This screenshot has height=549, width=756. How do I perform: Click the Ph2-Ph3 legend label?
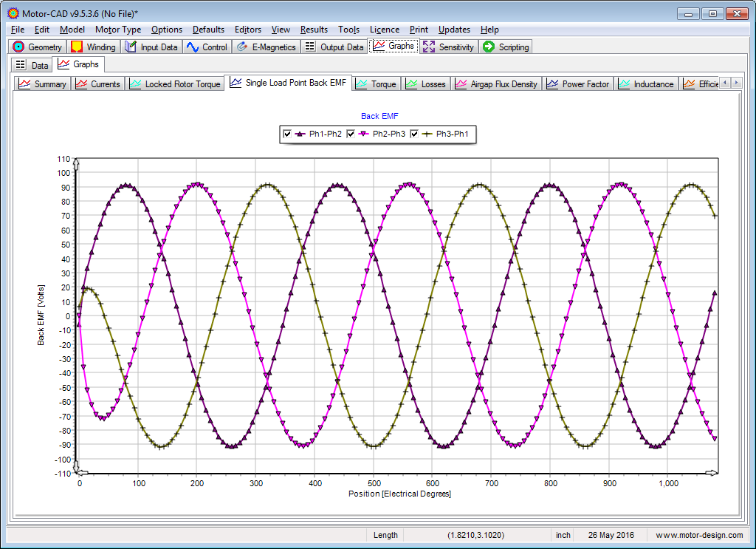tap(389, 134)
